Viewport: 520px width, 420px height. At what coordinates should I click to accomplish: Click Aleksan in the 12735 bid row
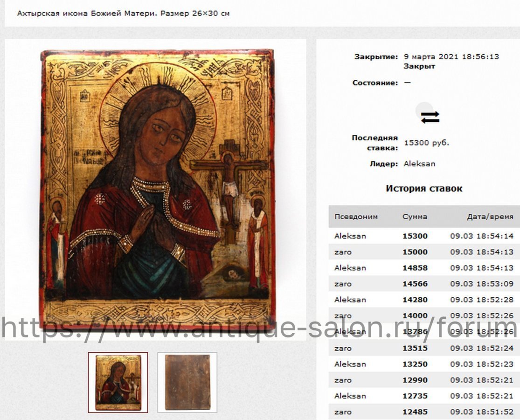coord(350,396)
